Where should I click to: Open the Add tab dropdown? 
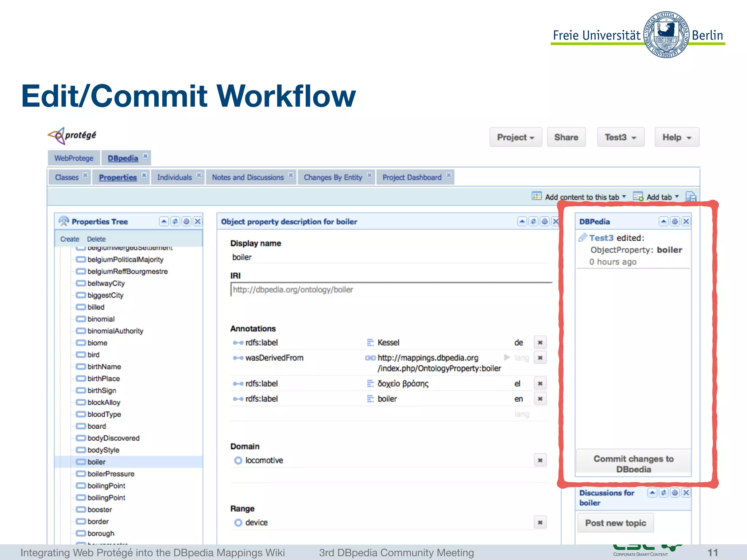pyautogui.click(x=656, y=197)
